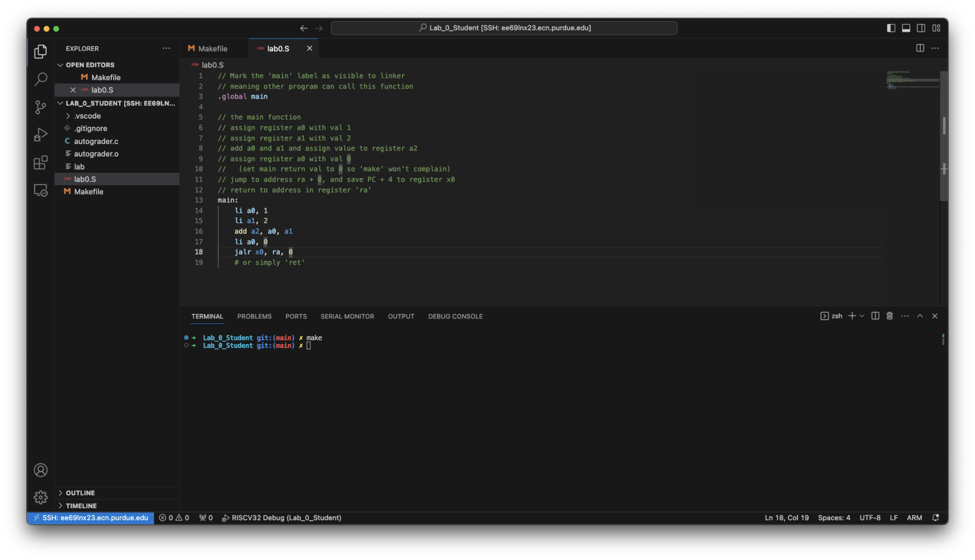Viewport: 975px width, 560px height.
Task: Open autograder.c in the file tree
Action: tap(117, 141)
